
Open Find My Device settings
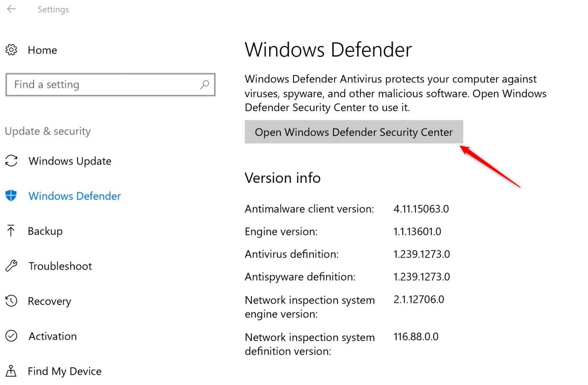(x=65, y=370)
